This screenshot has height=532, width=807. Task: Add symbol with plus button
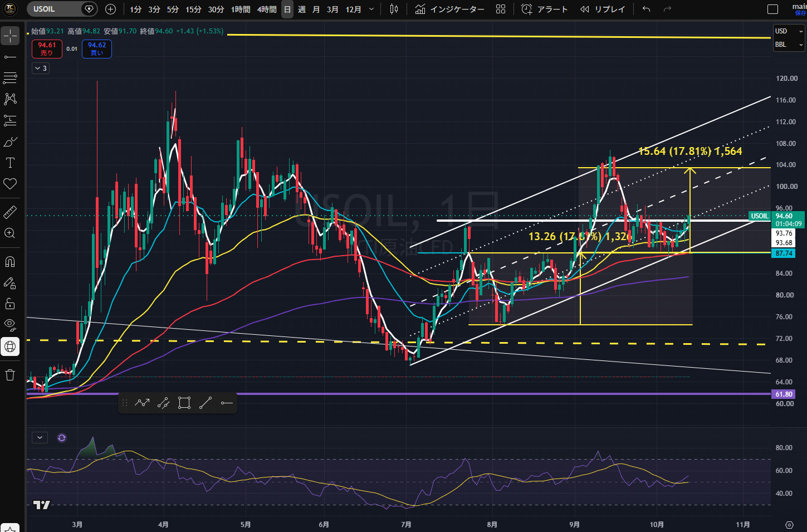110,9
